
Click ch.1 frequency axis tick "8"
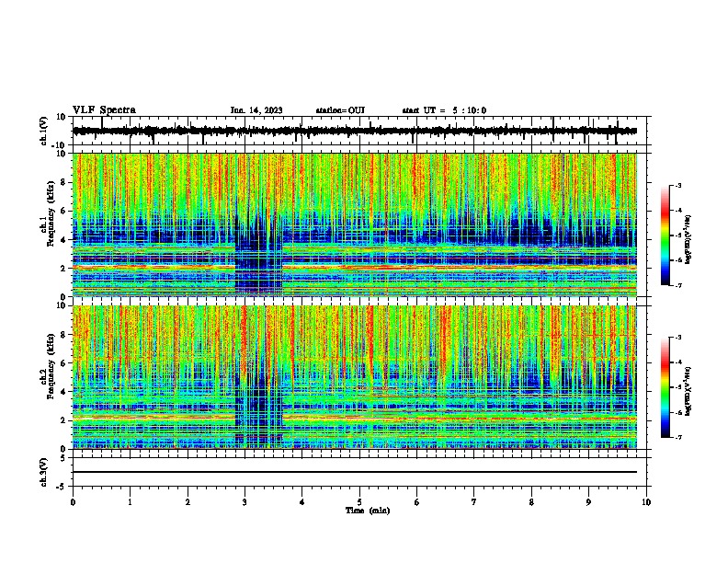pyautogui.click(x=63, y=182)
